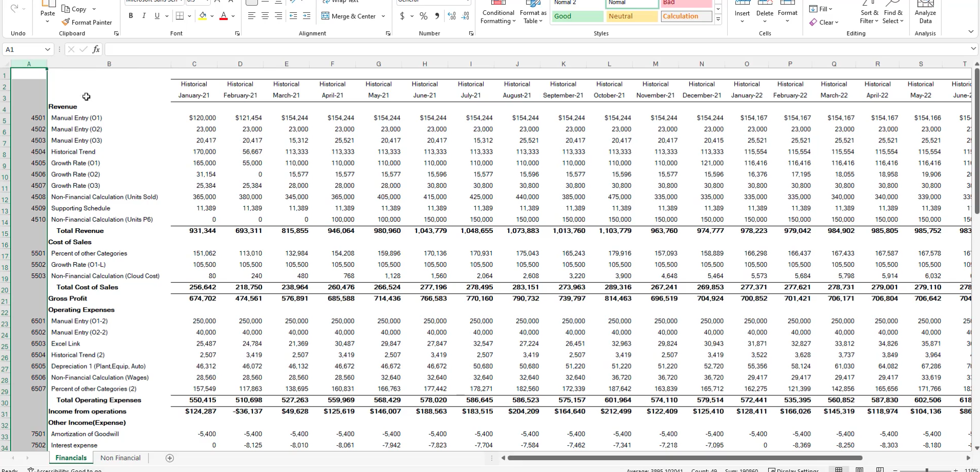Apply comma style
The image size is (980, 472).
pos(437,16)
